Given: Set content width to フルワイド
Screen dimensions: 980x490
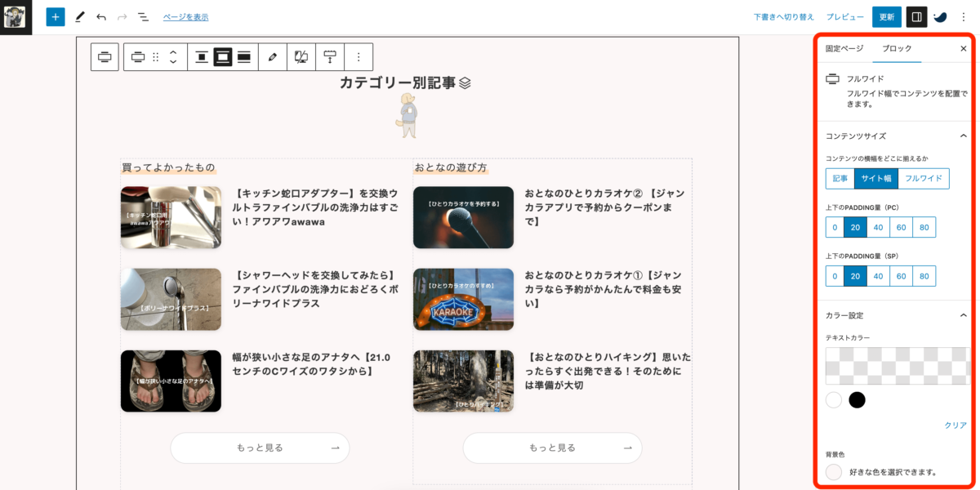Looking at the screenshot, I should coord(924,178).
